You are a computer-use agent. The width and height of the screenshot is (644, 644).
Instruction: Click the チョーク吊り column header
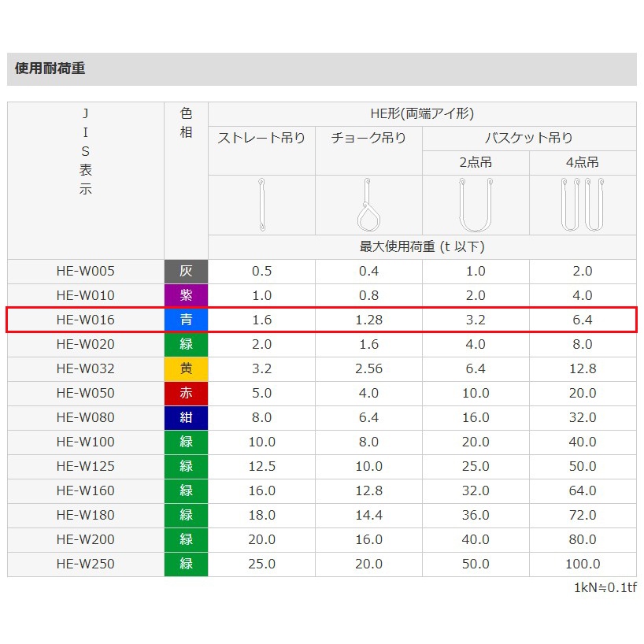[x=368, y=139]
